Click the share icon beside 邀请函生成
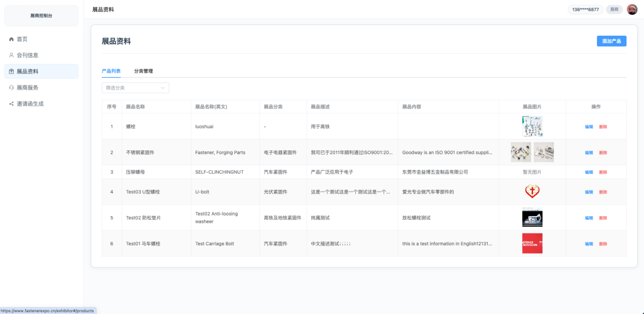The image size is (644, 314). (11, 103)
